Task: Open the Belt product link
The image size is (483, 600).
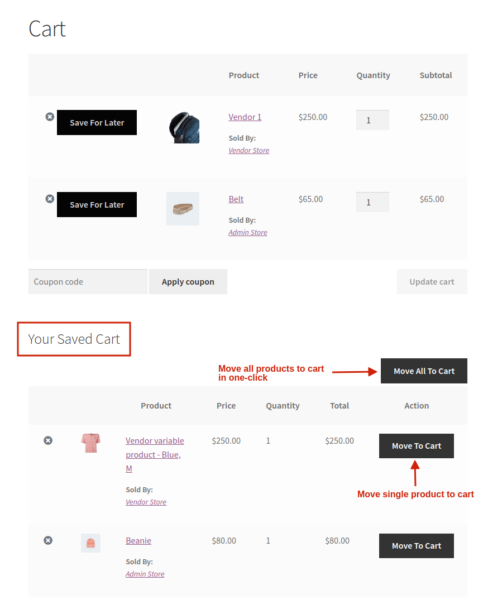Action: [x=236, y=199]
